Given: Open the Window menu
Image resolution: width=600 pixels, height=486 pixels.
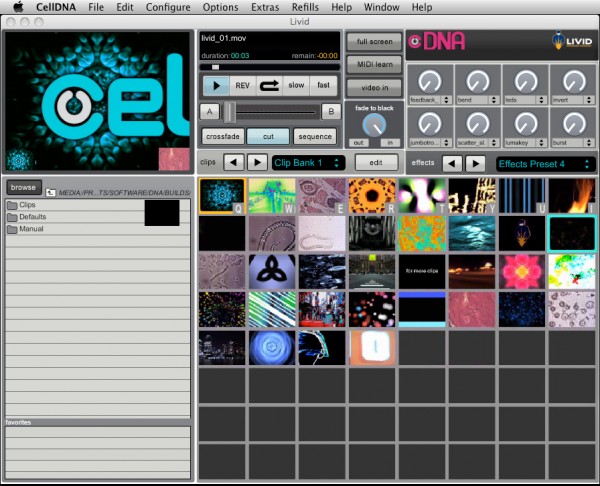Looking at the screenshot, I should click(x=382, y=7).
